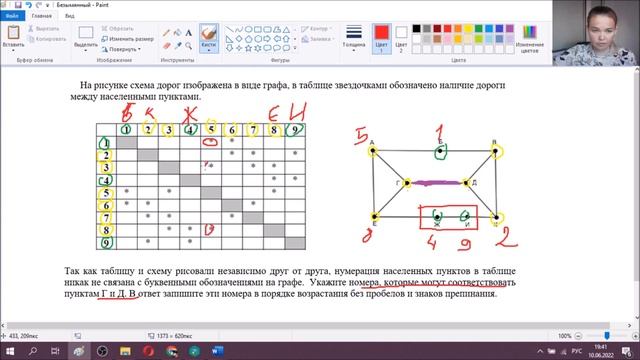Click the Copy (Копировать) button

click(x=47, y=39)
